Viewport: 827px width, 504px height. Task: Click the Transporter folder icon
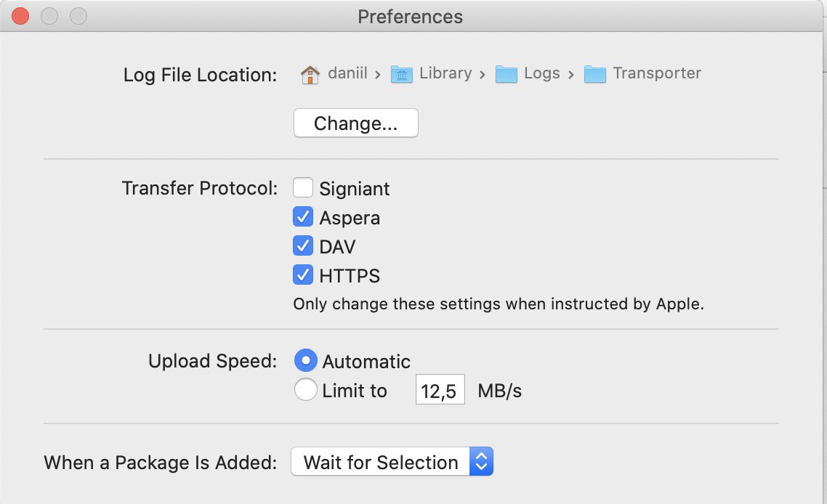(x=595, y=74)
